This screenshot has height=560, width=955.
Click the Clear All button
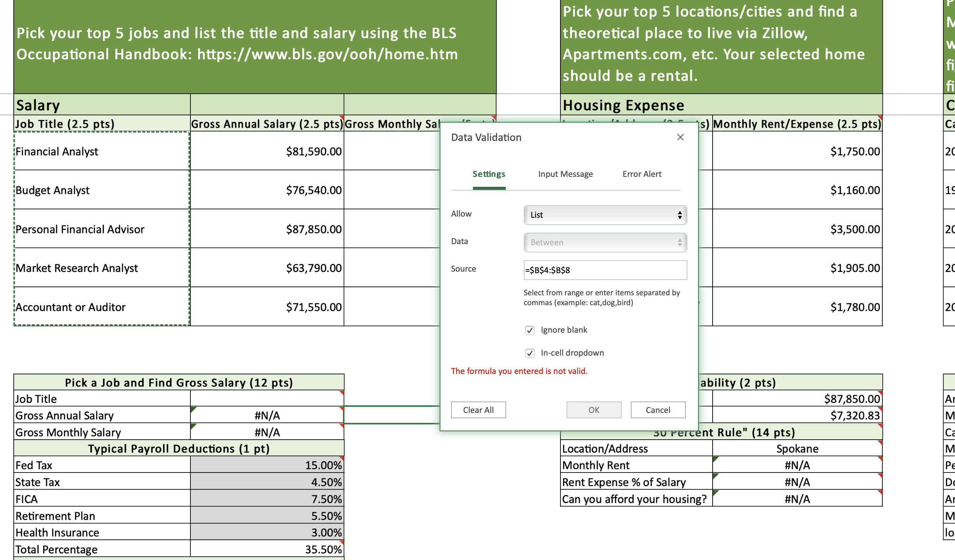click(x=478, y=410)
